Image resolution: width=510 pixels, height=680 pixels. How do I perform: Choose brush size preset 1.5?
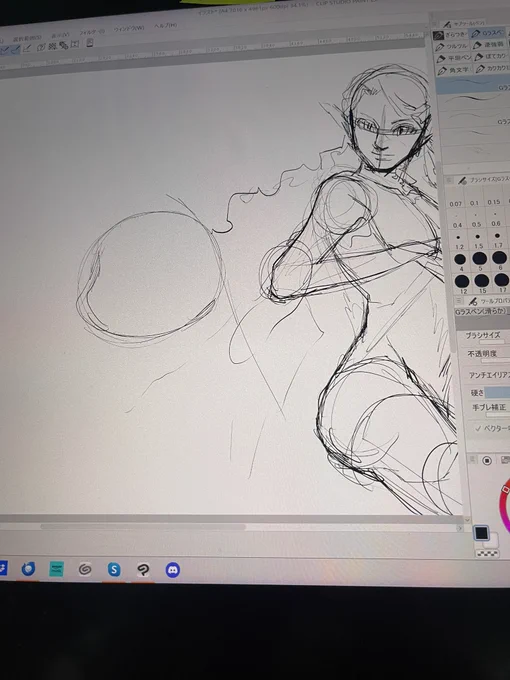(x=478, y=241)
